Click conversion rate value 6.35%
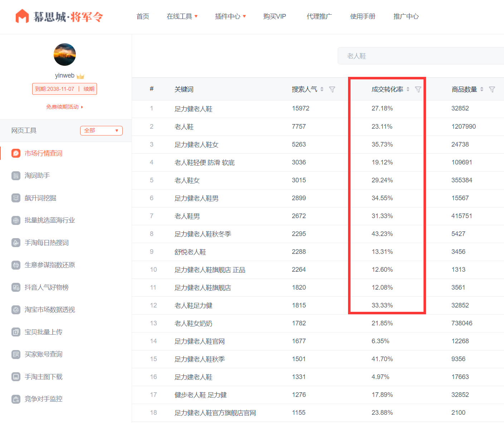Screen dimensions: 504x423 click(x=380, y=341)
